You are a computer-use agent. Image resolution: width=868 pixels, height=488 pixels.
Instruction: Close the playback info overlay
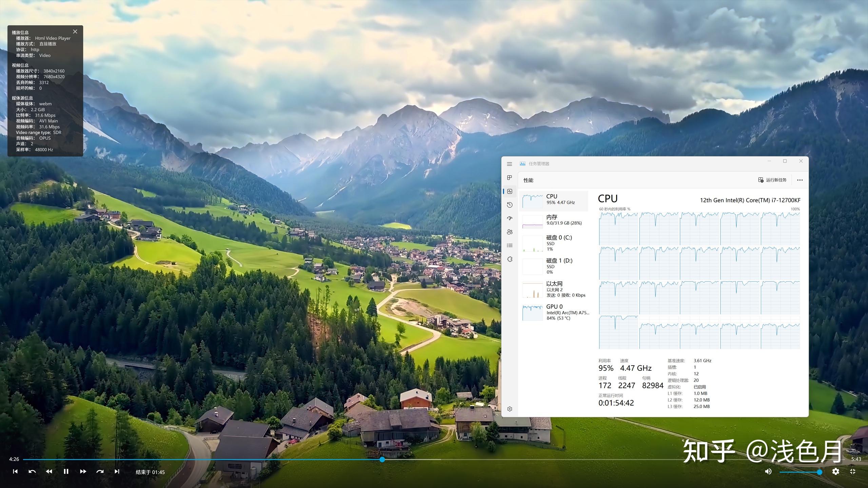(75, 32)
